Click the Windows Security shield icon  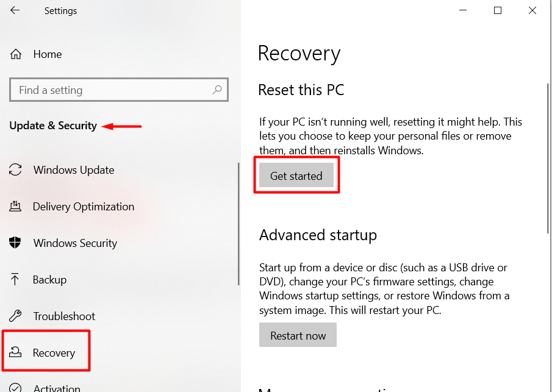tap(16, 243)
